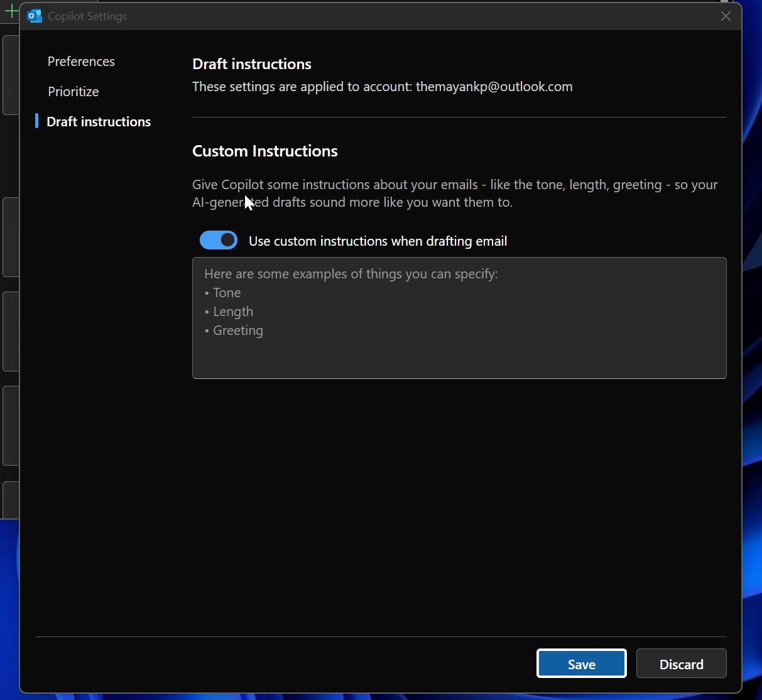
Task: Save the Copilot draft instructions
Action: [582, 664]
